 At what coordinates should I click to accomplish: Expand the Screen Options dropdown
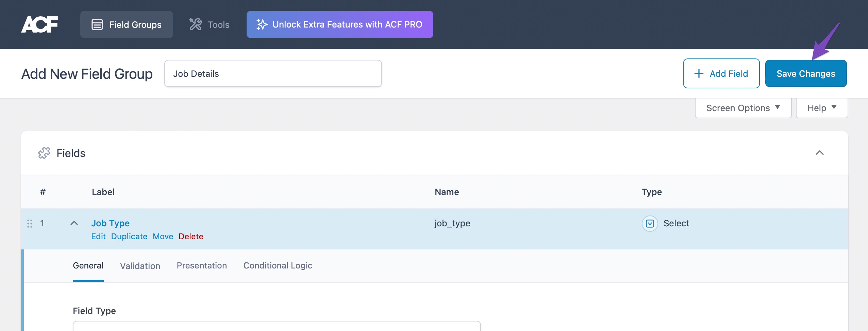tap(743, 108)
